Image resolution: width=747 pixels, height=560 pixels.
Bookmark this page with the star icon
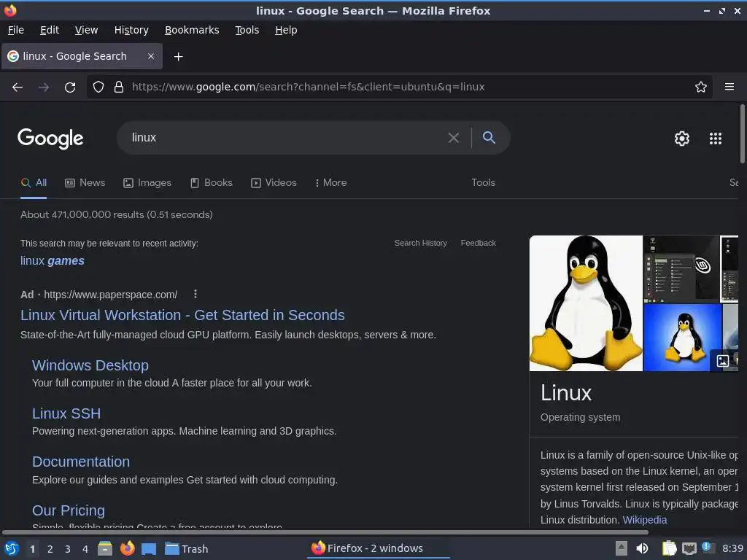(701, 87)
